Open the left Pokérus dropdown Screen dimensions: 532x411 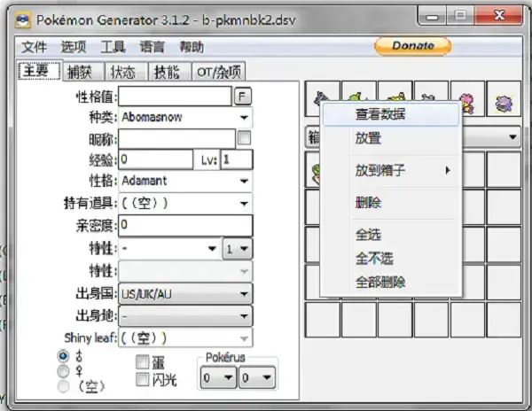click(x=217, y=377)
